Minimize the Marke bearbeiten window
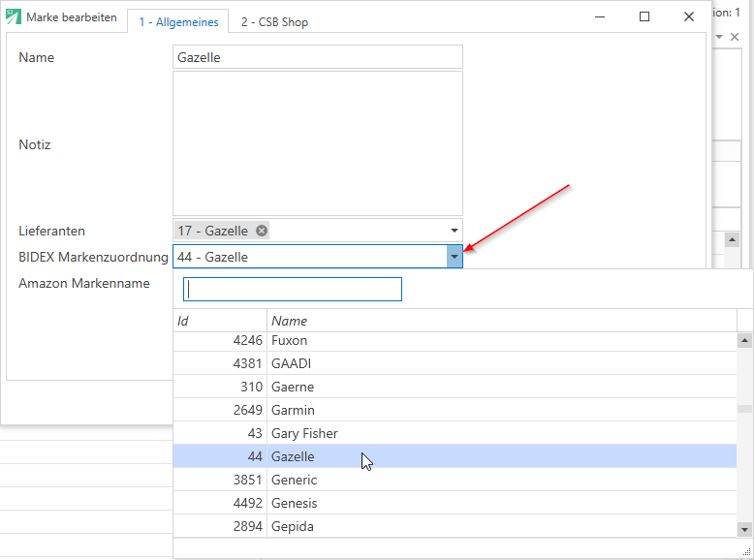 tap(600, 16)
